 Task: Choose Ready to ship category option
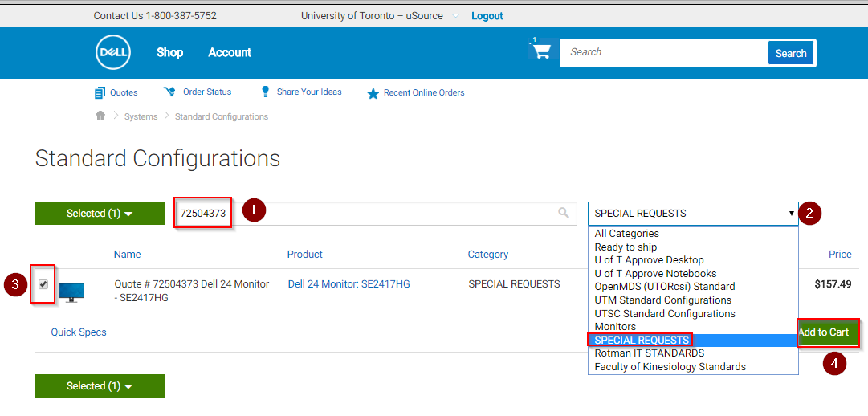tap(626, 247)
